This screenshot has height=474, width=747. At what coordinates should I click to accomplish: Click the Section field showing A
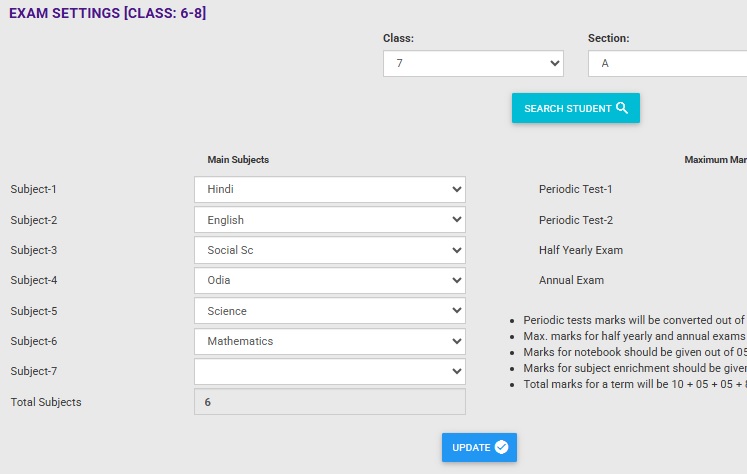(667, 63)
